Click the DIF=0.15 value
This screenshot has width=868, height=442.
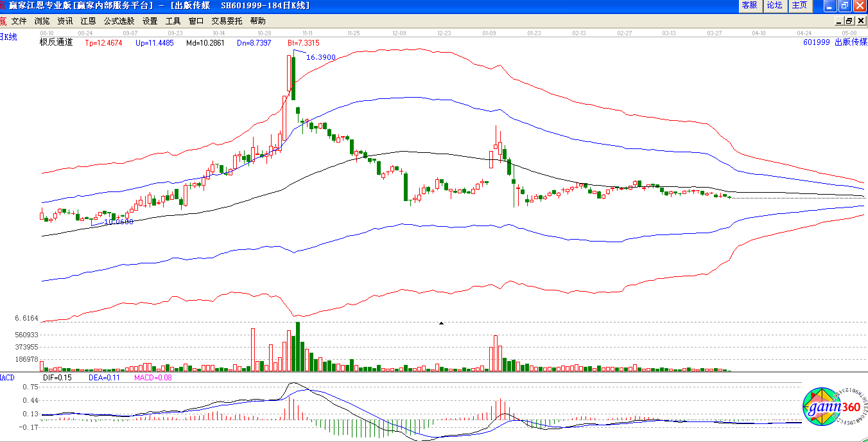[57, 378]
